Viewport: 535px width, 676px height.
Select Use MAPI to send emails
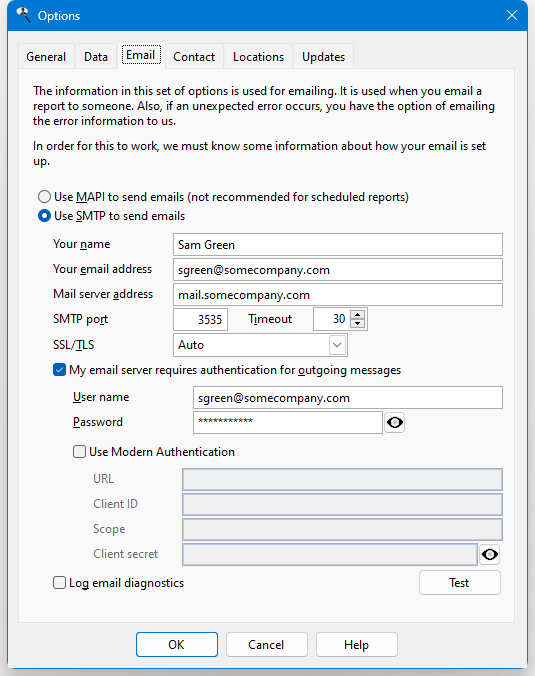point(44,197)
